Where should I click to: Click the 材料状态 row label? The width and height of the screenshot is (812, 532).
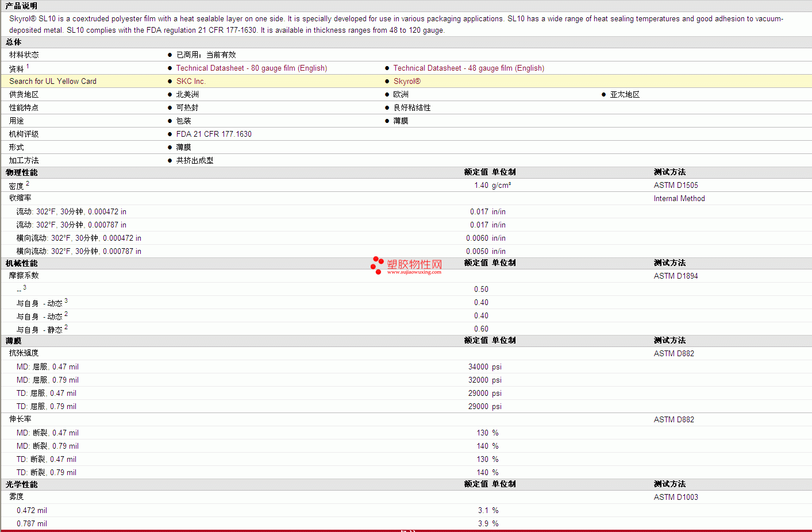pos(24,55)
